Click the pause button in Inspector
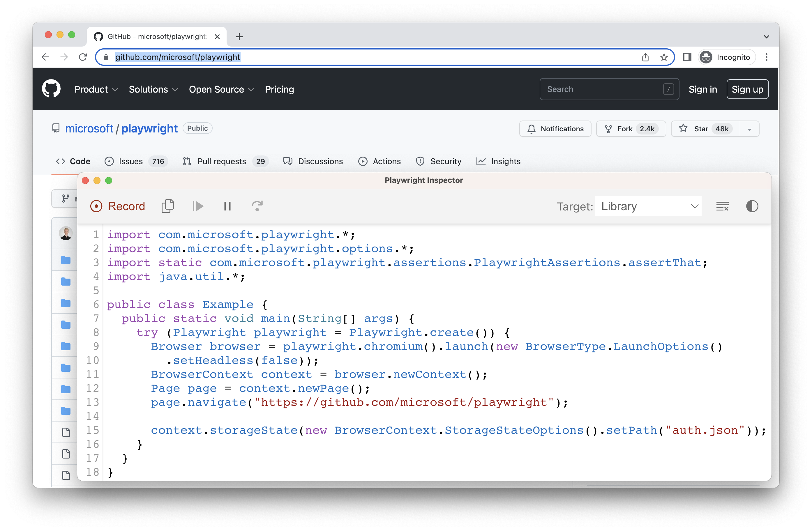 (x=227, y=206)
